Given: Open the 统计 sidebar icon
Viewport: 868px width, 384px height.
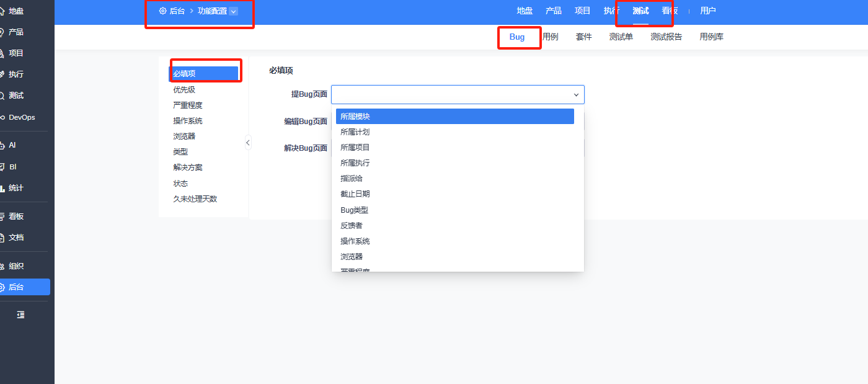Looking at the screenshot, I should point(2,188).
